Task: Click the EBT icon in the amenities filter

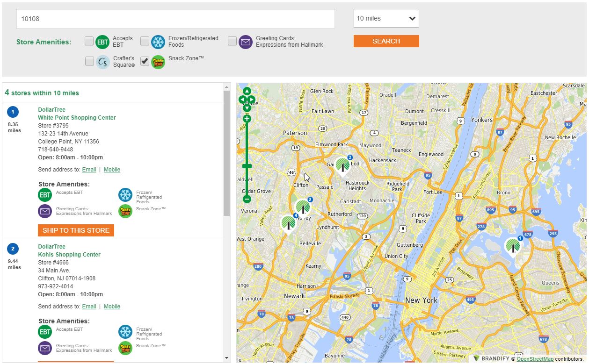Action: pos(102,42)
